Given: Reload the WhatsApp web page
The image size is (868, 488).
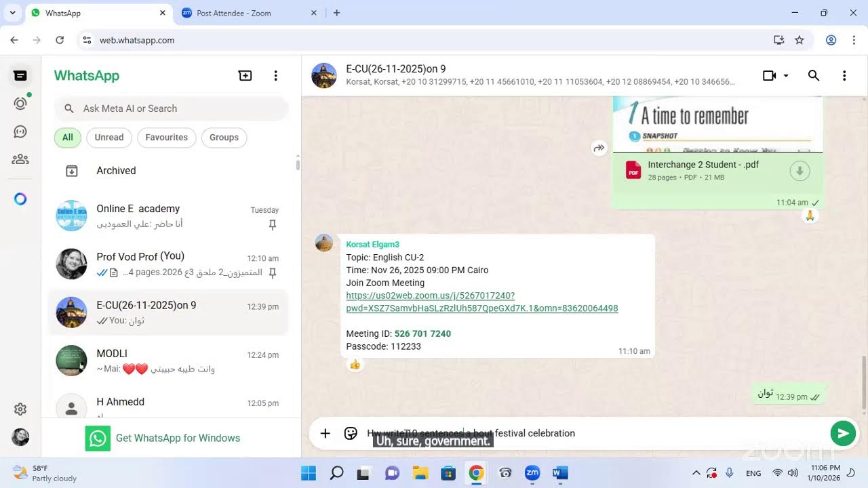Looking at the screenshot, I should tap(60, 40).
